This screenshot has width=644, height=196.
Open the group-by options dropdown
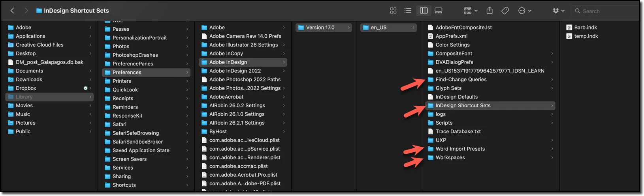click(471, 11)
